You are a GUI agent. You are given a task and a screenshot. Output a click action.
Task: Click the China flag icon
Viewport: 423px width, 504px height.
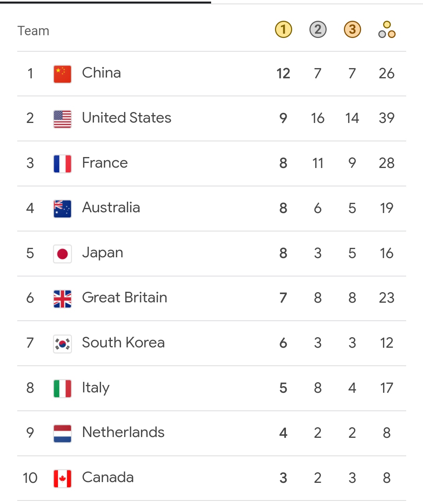[62, 74]
